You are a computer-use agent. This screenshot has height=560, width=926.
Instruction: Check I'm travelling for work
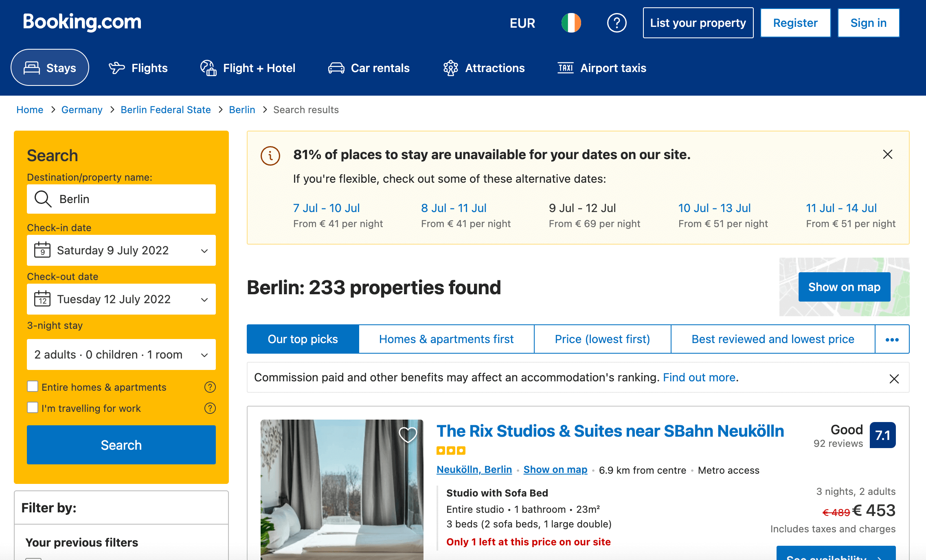[33, 407]
